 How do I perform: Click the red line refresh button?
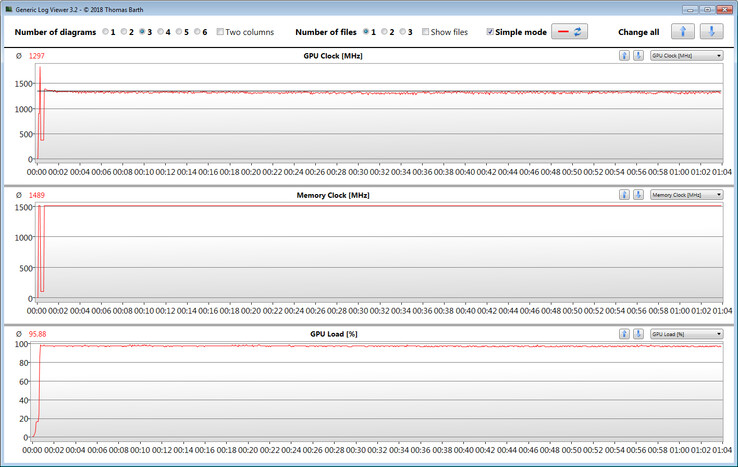pos(570,32)
